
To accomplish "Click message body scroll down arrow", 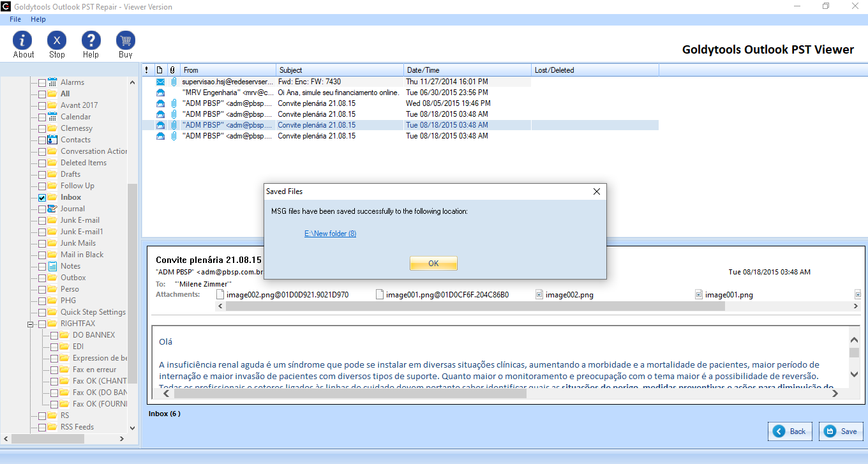I will click(x=854, y=375).
